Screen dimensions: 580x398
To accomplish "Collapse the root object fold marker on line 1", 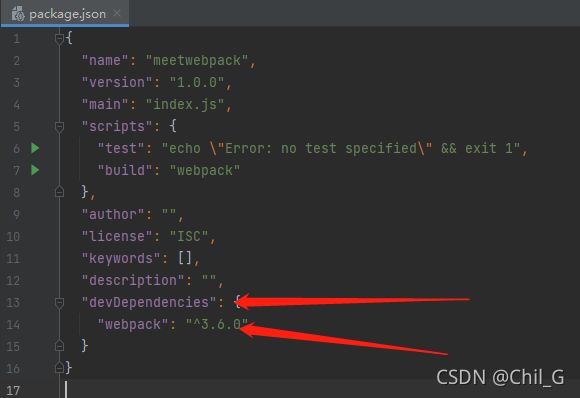I will click(59, 38).
